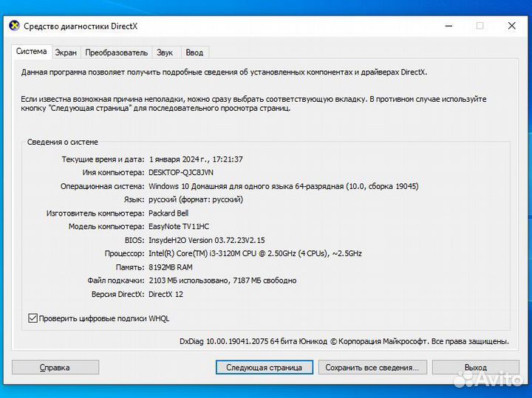The height and width of the screenshot is (398, 532).
Task: Close the DirectX diagnostic window
Action: click(511, 26)
